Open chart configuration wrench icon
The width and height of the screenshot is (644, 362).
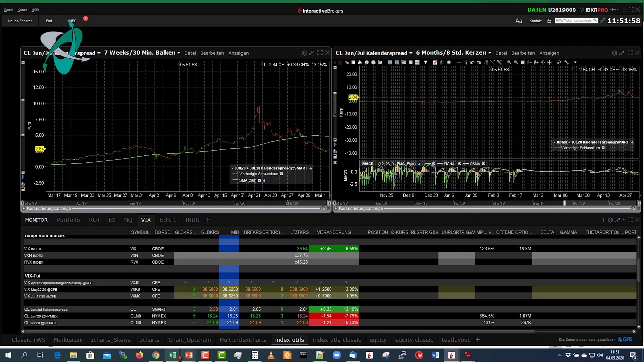[x=566, y=62]
